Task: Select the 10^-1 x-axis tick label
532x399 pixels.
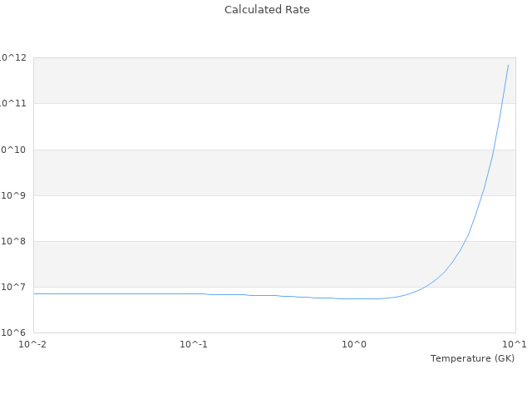Action: click(x=194, y=344)
